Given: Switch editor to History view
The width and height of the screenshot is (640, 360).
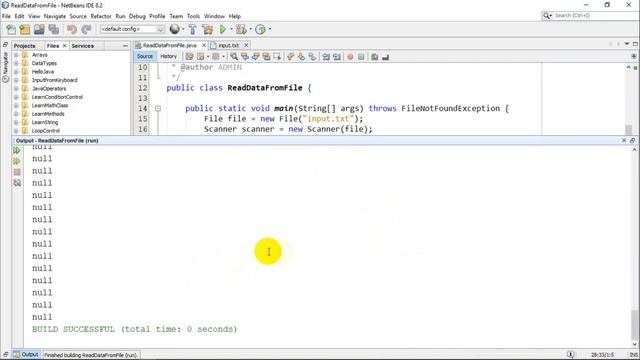Looking at the screenshot, I should pyautogui.click(x=168, y=56).
